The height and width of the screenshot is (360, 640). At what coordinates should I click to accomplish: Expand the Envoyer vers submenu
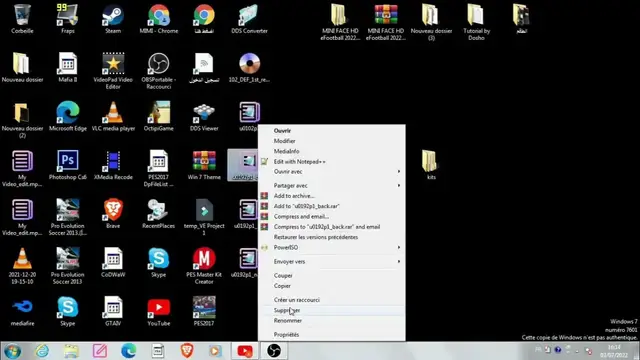tap(331, 261)
